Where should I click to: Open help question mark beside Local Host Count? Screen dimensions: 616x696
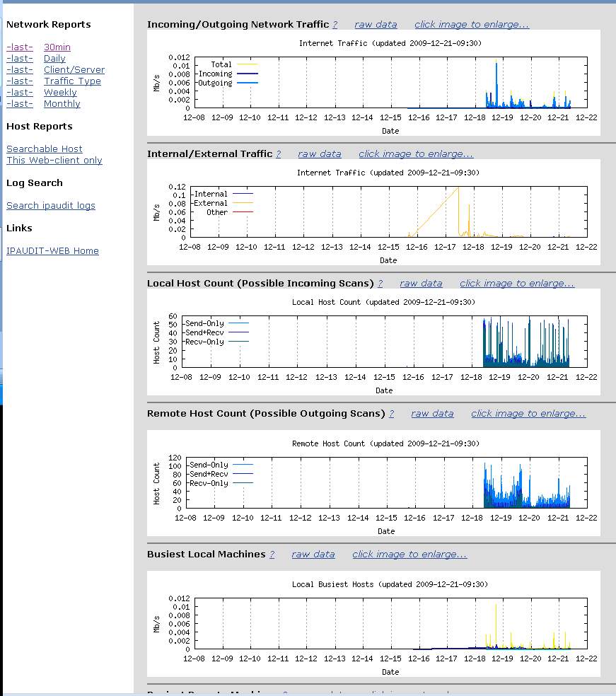(x=380, y=284)
